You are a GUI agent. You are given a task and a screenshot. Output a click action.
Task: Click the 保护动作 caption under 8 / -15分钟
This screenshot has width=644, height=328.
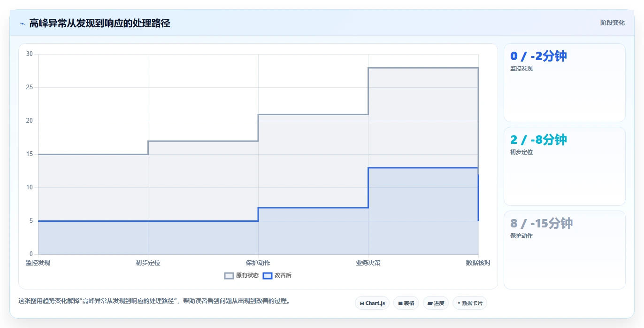521,236
